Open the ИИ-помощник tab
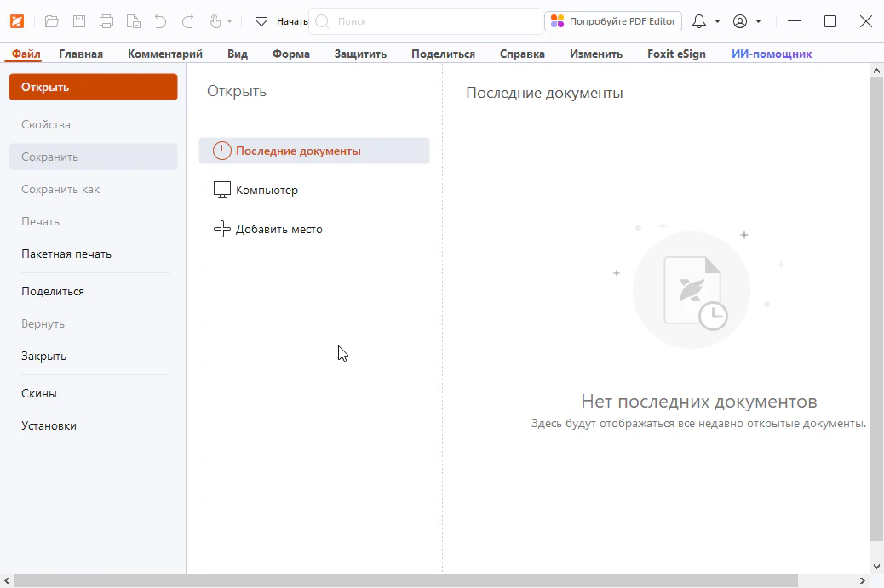The image size is (884, 588). (772, 54)
